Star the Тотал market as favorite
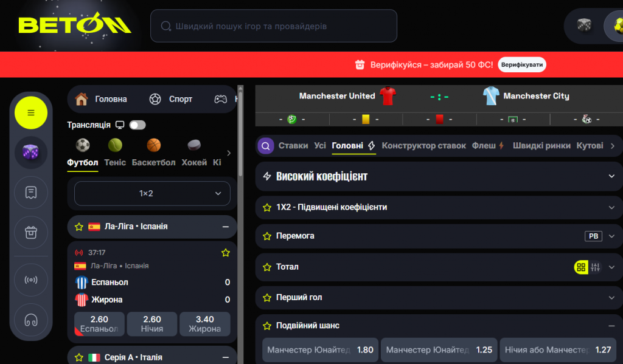The width and height of the screenshot is (623, 364). (266, 267)
